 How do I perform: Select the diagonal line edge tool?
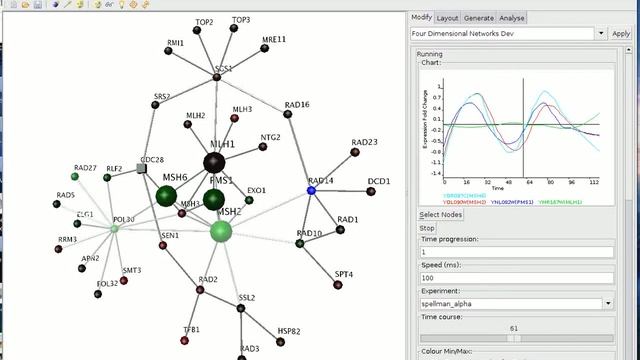pos(68,4)
